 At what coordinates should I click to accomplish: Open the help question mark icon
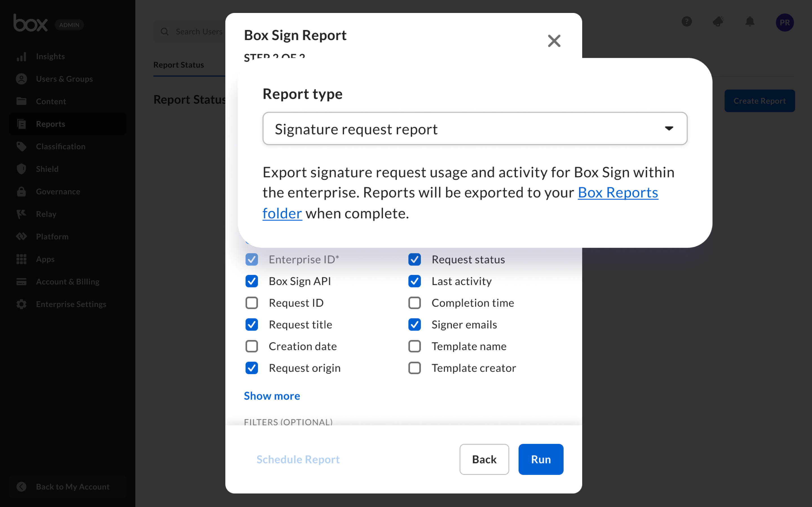tap(687, 22)
